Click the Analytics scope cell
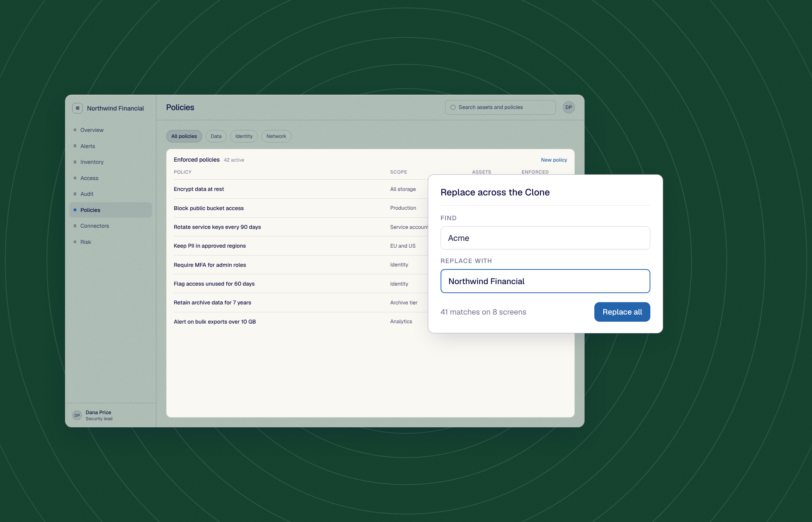Screen dimensions: 812x522 point(401,321)
